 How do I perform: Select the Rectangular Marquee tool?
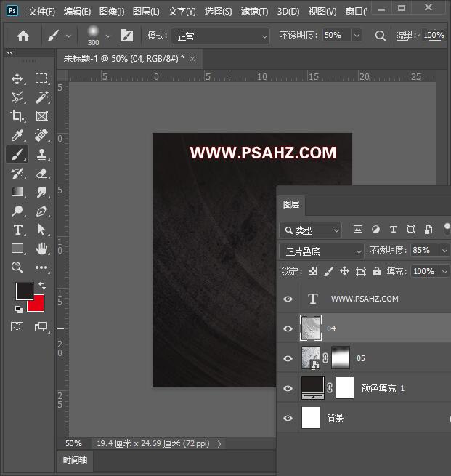(x=41, y=78)
